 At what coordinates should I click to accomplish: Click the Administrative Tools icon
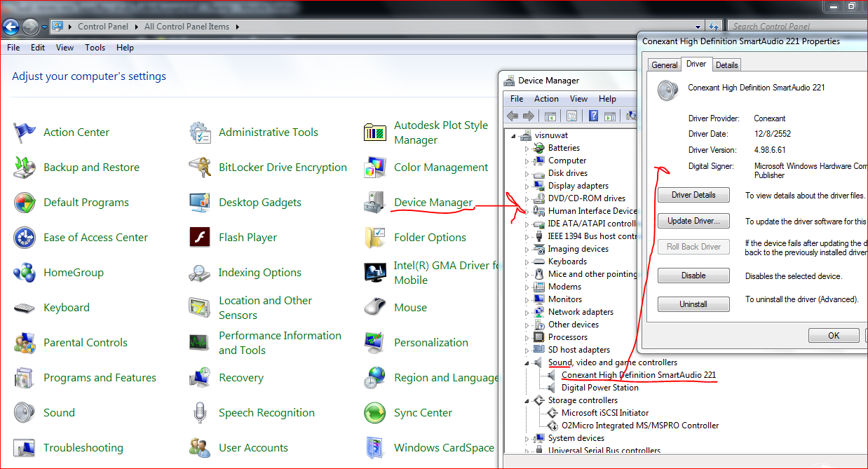200,132
